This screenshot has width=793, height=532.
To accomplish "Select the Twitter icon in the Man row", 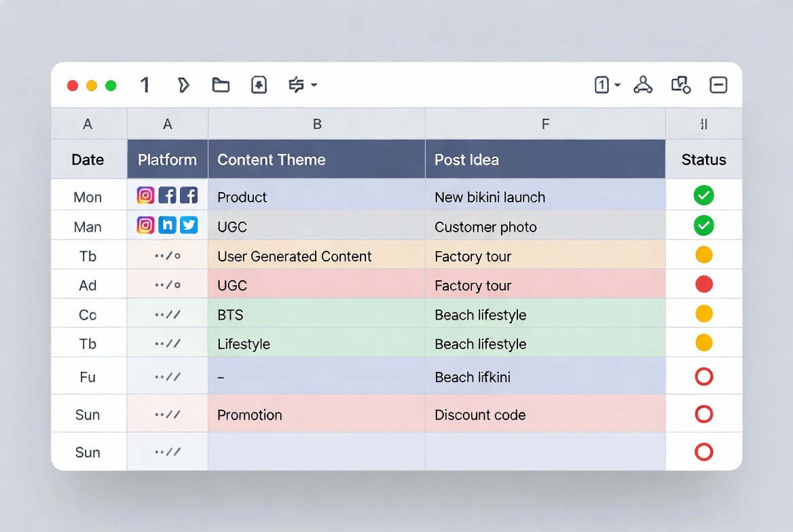I will pyautogui.click(x=189, y=225).
